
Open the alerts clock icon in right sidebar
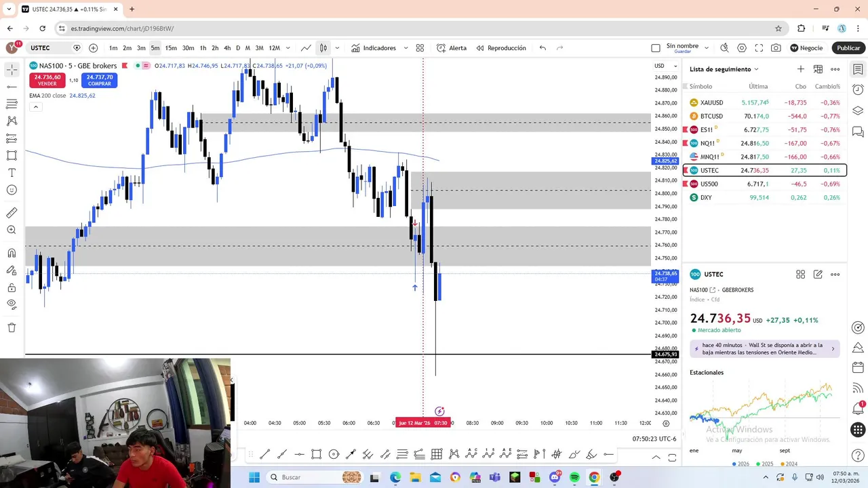coord(858,89)
